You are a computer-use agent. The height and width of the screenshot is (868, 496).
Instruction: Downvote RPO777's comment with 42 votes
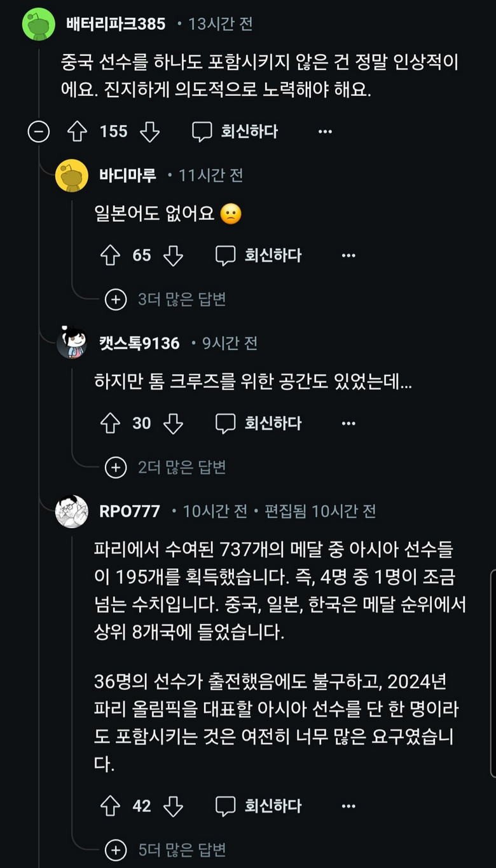[173, 806]
